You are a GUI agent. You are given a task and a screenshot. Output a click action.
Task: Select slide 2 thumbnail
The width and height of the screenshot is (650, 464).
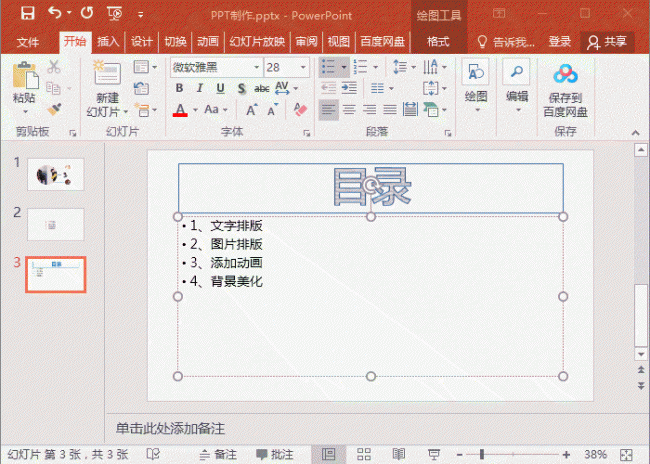56,224
